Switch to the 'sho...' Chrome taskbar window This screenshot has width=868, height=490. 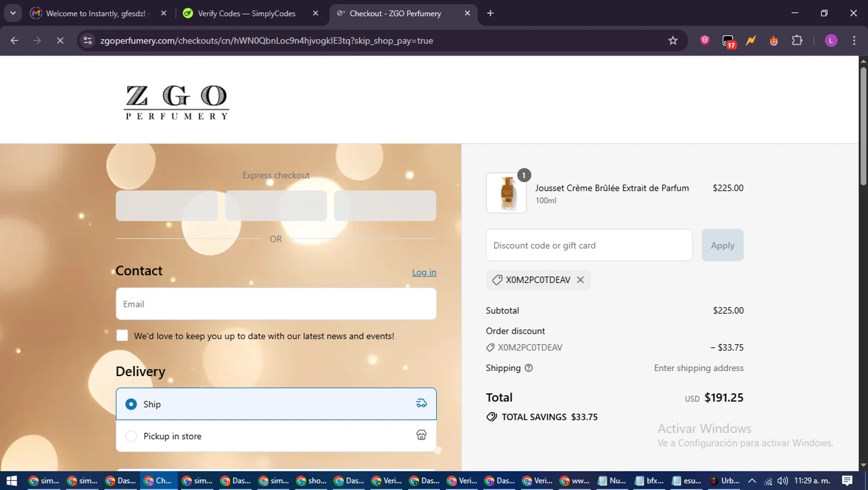click(x=311, y=481)
